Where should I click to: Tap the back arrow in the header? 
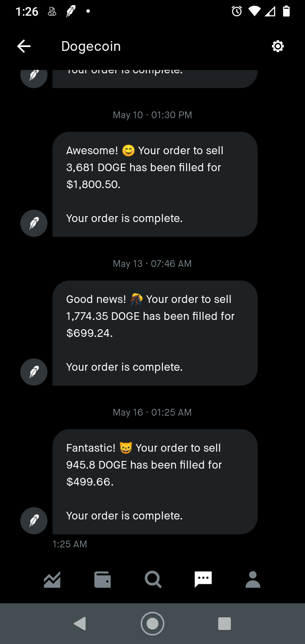(x=24, y=46)
